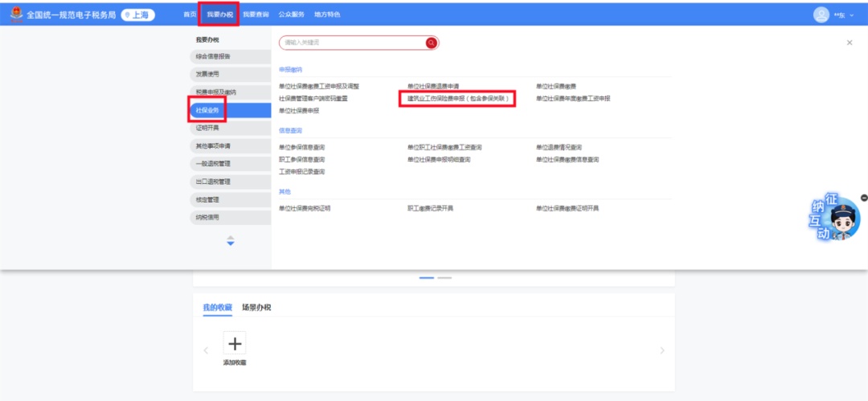Click the plus icon to 添加收藏
The width and height of the screenshot is (868, 401).
(235, 343)
